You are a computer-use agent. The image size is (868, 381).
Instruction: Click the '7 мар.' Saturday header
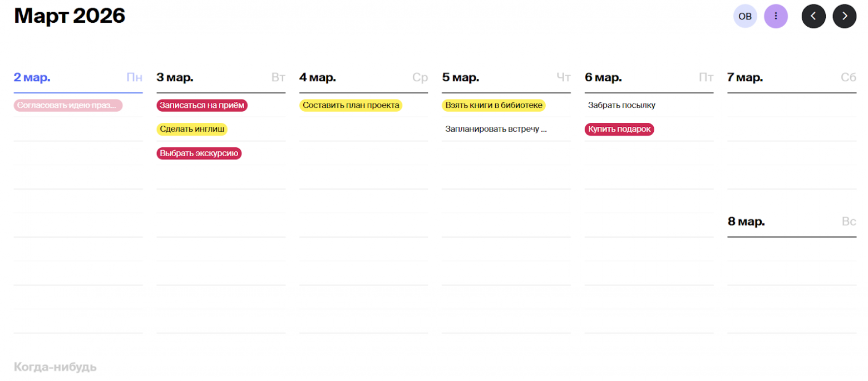point(745,77)
